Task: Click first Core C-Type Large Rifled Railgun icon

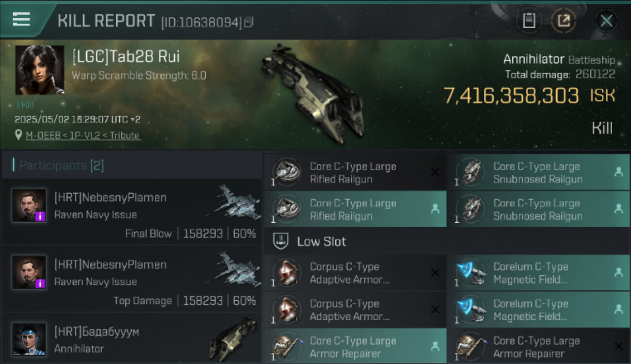Action: coord(287,172)
